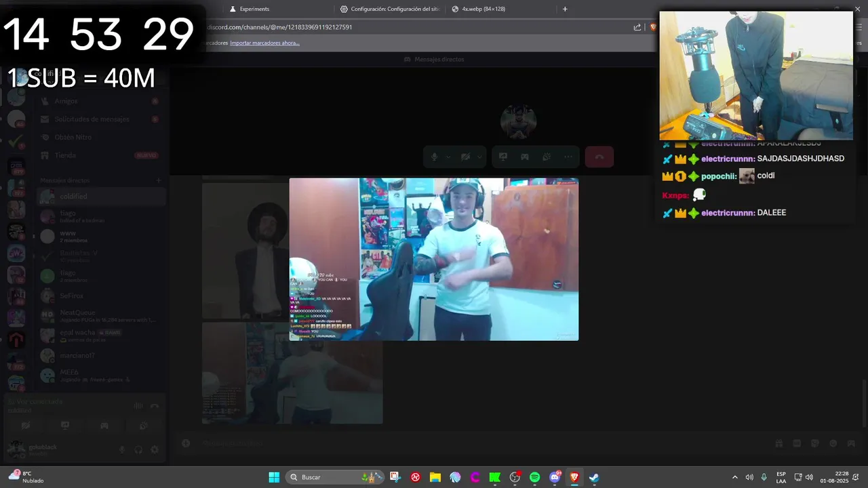
Task: Open the SeFirox direct message
Action: click(100, 296)
